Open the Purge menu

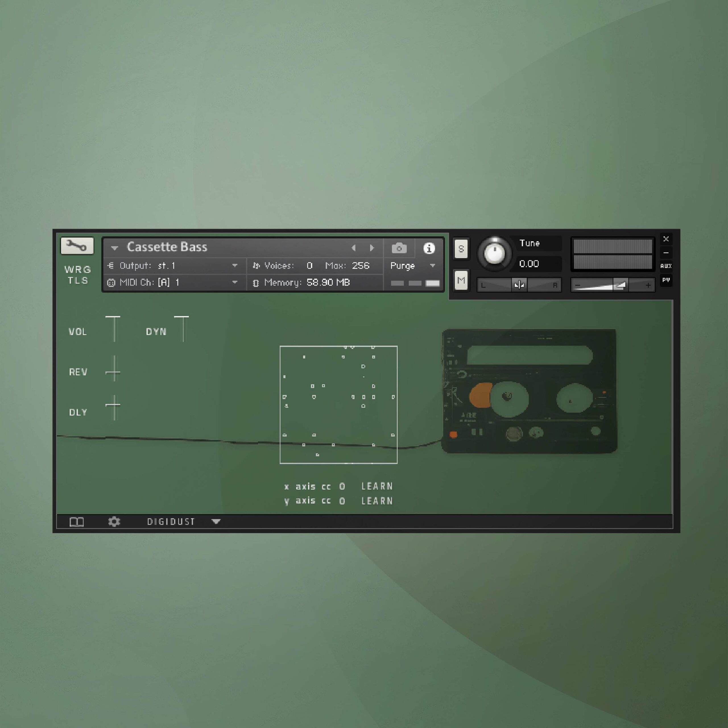[403, 266]
